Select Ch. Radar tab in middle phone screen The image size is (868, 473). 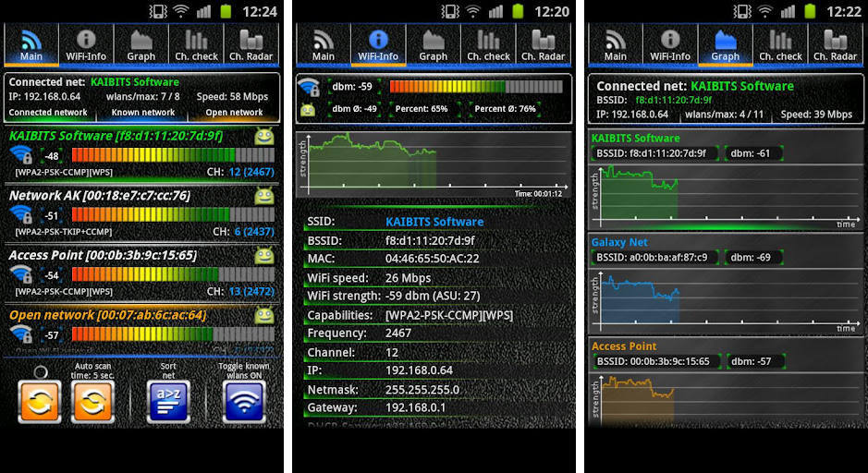543,45
